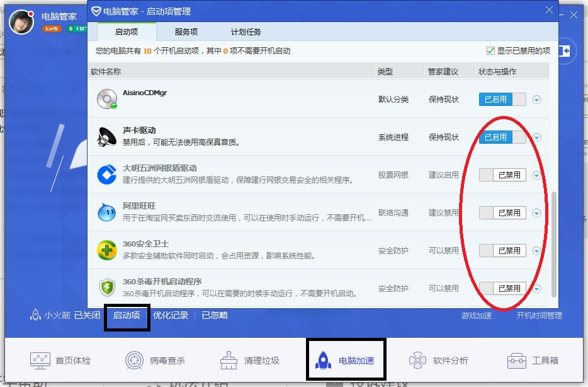Image resolution: width=588 pixels, height=387 pixels.
Task: Click 游戏加速 link
Action: (477, 315)
